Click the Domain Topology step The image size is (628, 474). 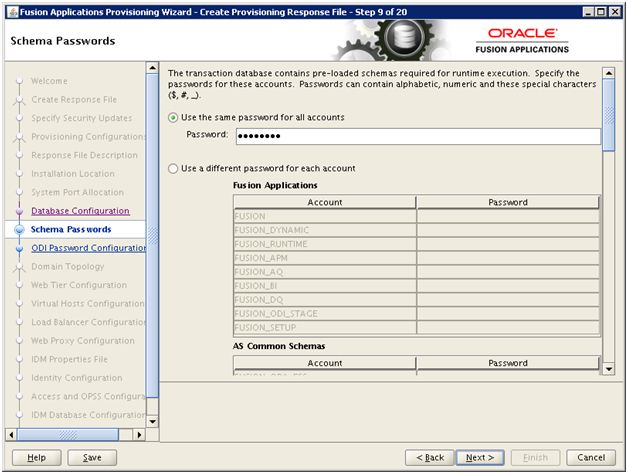[68, 266]
